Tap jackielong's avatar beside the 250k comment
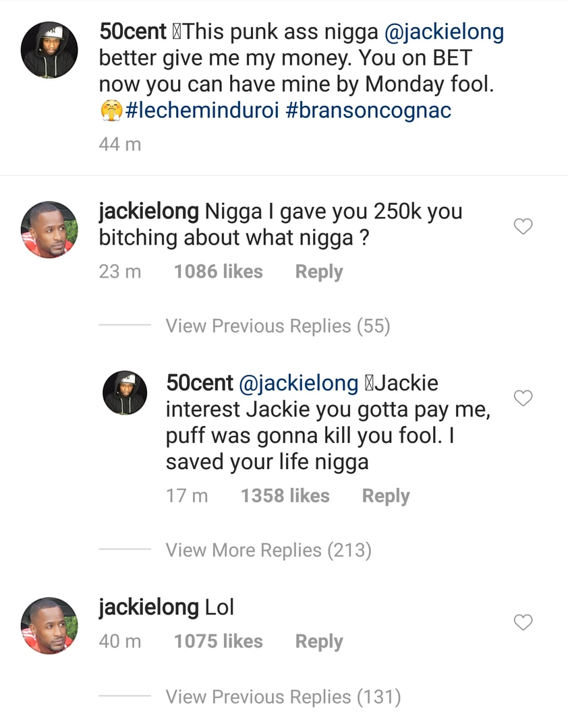568x728 pixels. point(50,230)
